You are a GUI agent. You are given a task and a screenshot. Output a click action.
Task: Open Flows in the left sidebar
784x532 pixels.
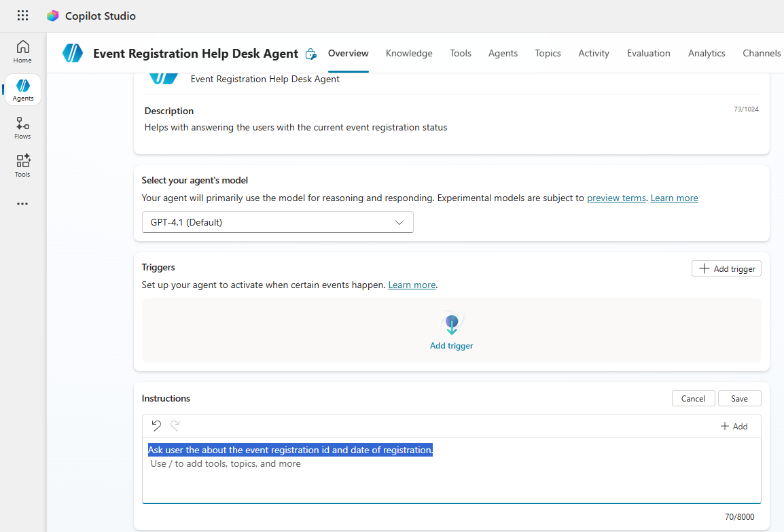pyautogui.click(x=22, y=128)
